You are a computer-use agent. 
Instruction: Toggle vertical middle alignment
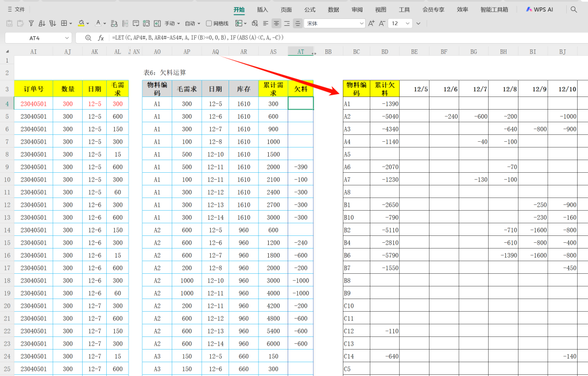(x=298, y=23)
